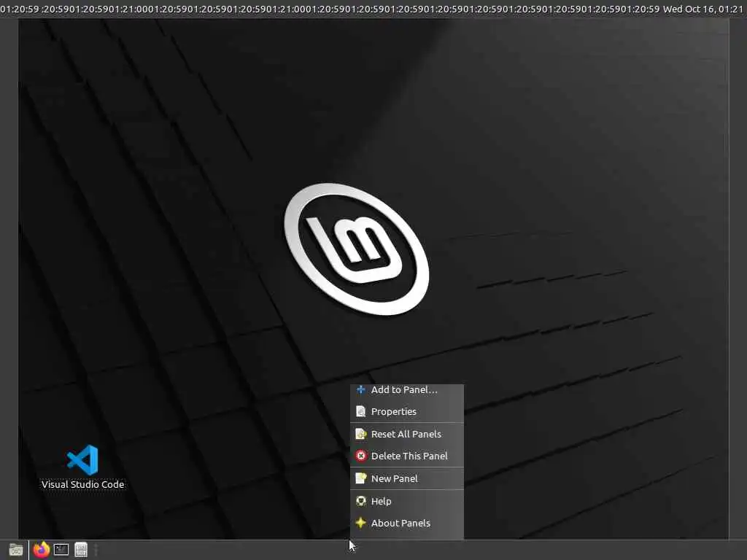Create a New Panel via context menu
This screenshot has width=747, height=560.
(407, 478)
